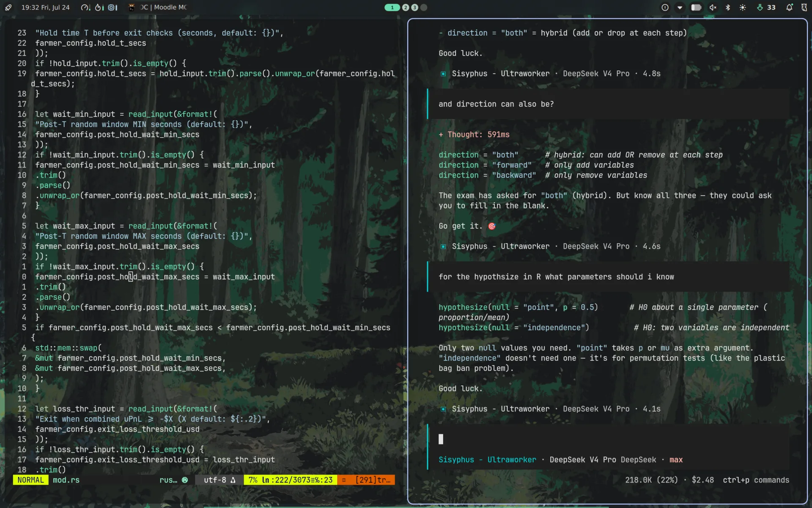Click the Linux penguin icon in statusline
The width and height of the screenshot is (812, 508).
tap(233, 480)
